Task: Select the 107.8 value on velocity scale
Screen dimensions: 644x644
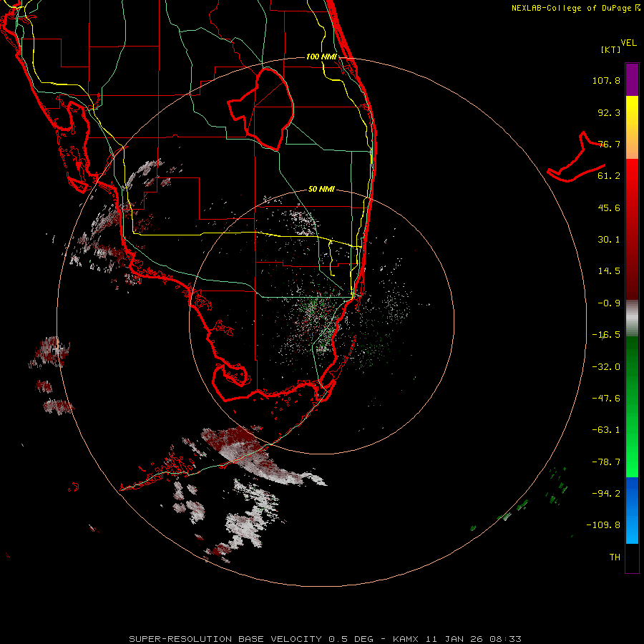Action: point(606,80)
